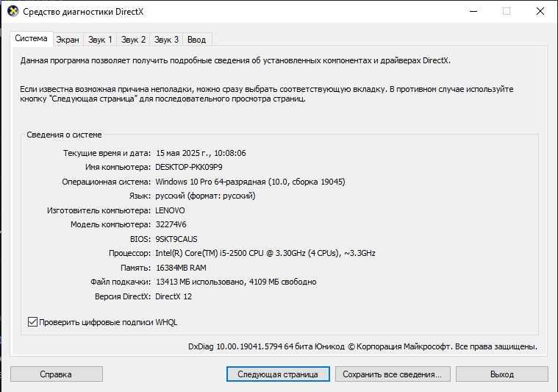The width and height of the screenshot is (558, 392).
Task: Click the BIOS value 9SKT9CAUS
Action: [x=176, y=239]
